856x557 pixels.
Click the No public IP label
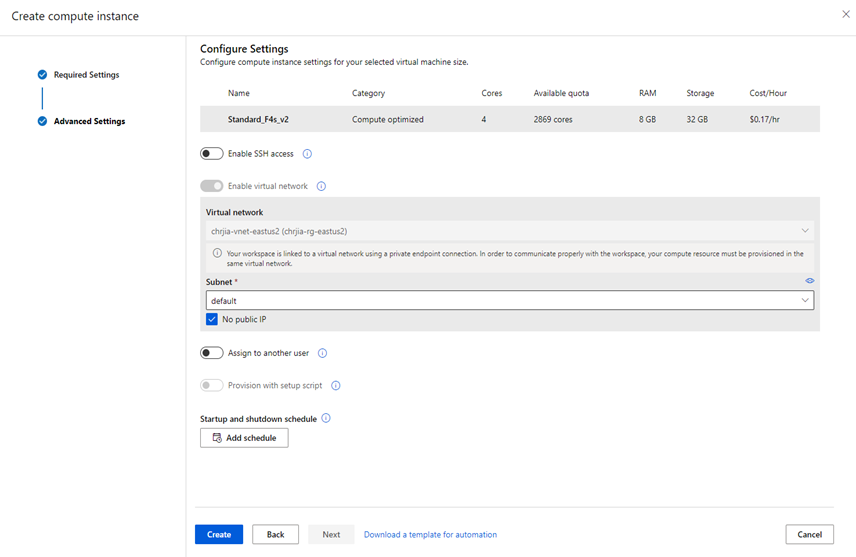(x=244, y=319)
